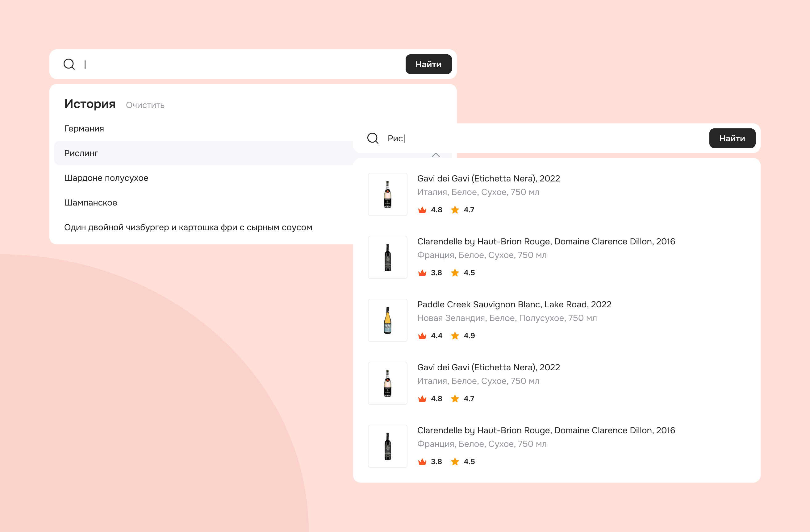Click crown rating icon of first Gavi result
Image resolution: width=810 pixels, height=532 pixels.
tap(422, 210)
